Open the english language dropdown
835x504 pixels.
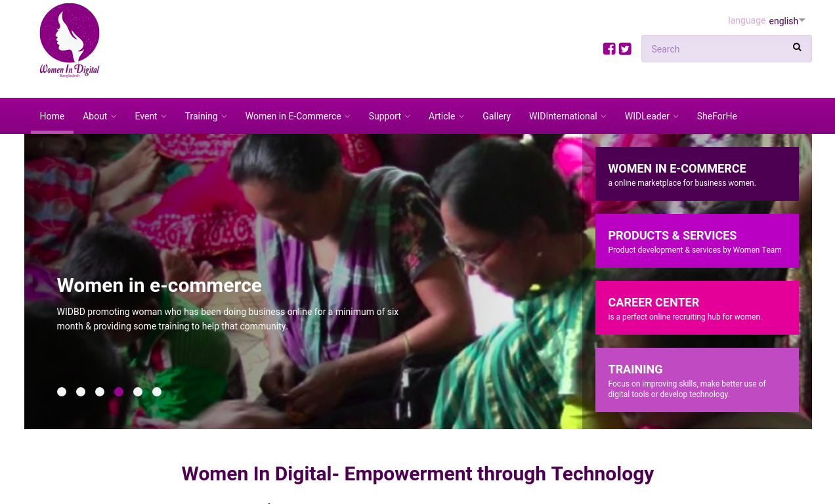click(787, 21)
